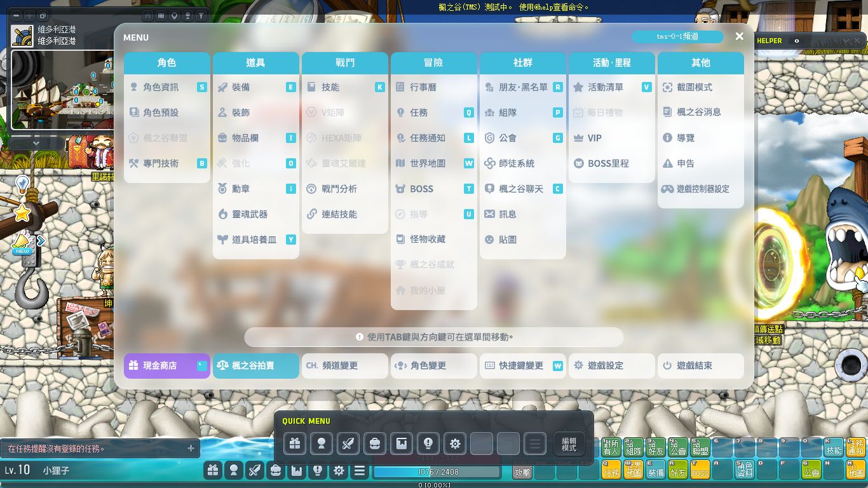Image resolution: width=868 pixels, height=488 pixels.
Task: Open 技能 in the 戰鬥 column
Action: 345,87
